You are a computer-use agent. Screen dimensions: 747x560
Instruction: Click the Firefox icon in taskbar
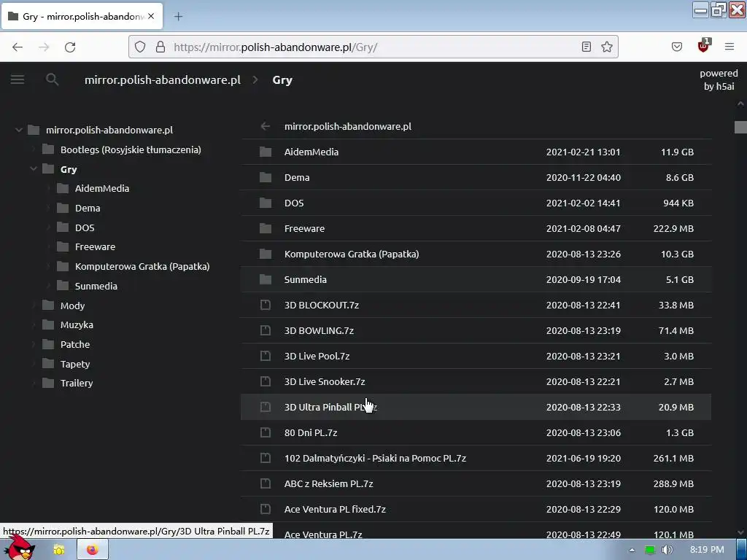tap(93, 550)
